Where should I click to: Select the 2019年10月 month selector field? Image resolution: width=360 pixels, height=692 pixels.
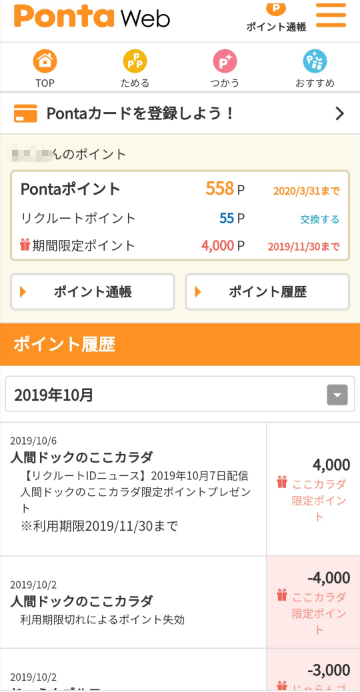pos(180,394)
